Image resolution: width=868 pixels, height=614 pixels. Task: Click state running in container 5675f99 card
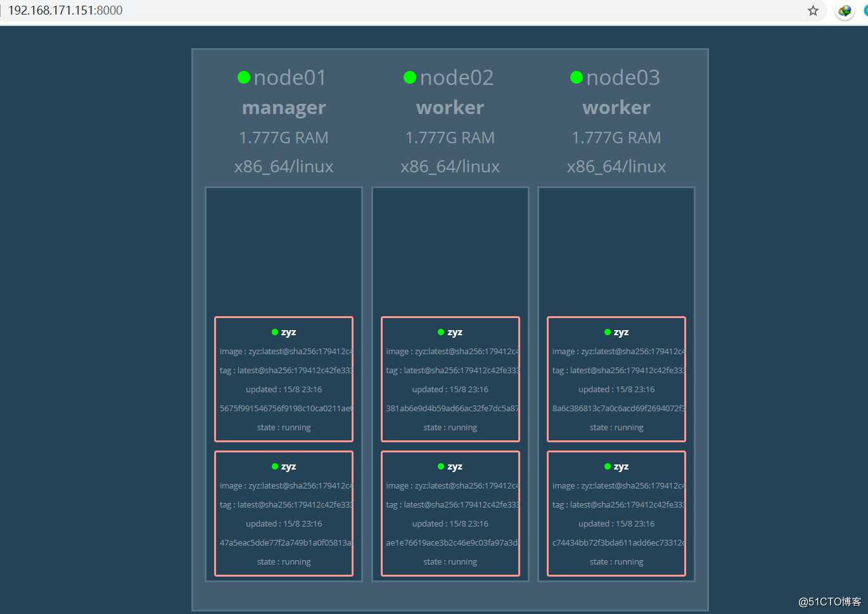(x=284, y=428)
